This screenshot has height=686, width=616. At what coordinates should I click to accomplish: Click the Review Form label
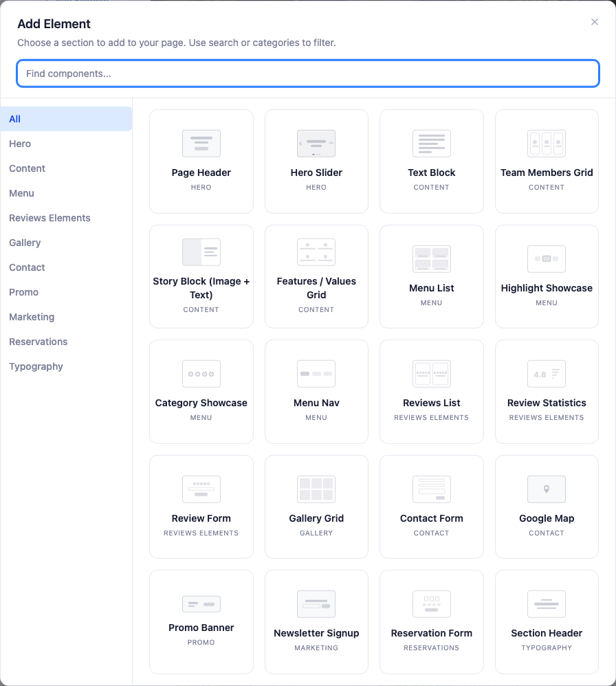[x=201, y=518]
